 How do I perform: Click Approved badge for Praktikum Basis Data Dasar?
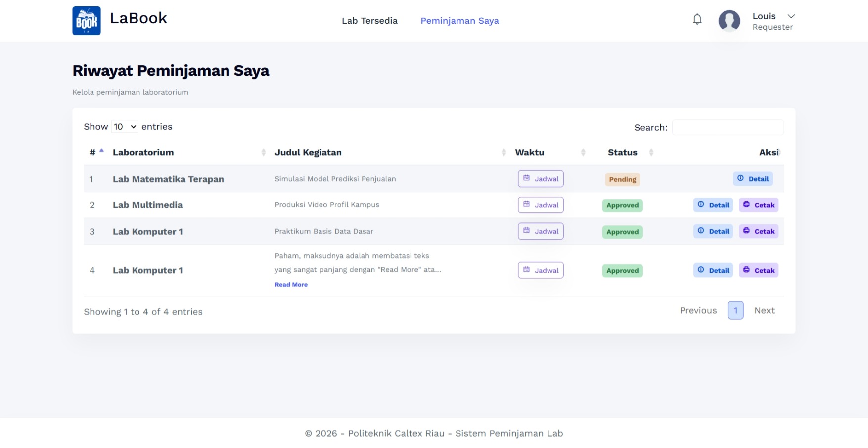pyautogui.click(x=623, y=232)
